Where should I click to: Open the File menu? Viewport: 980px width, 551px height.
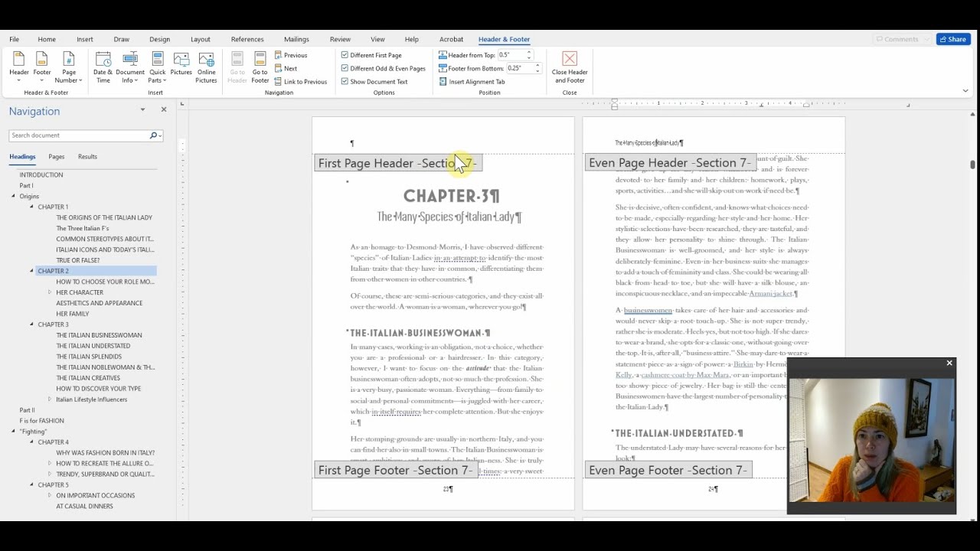point(15,39)
